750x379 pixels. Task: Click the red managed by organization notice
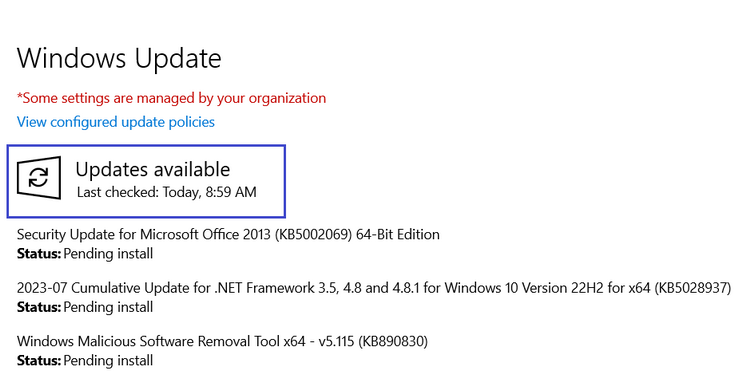pyautogui.click(x=171, y=98)
